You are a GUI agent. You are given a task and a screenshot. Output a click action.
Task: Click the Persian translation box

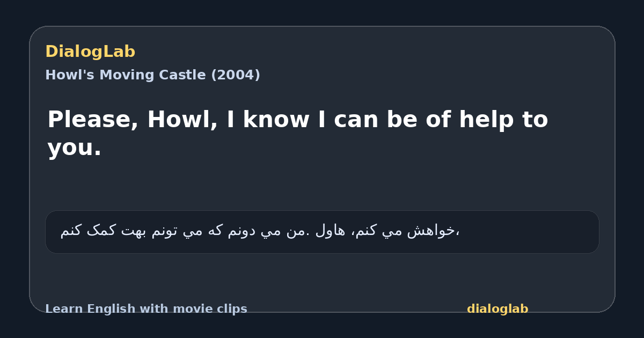point(322,232)
